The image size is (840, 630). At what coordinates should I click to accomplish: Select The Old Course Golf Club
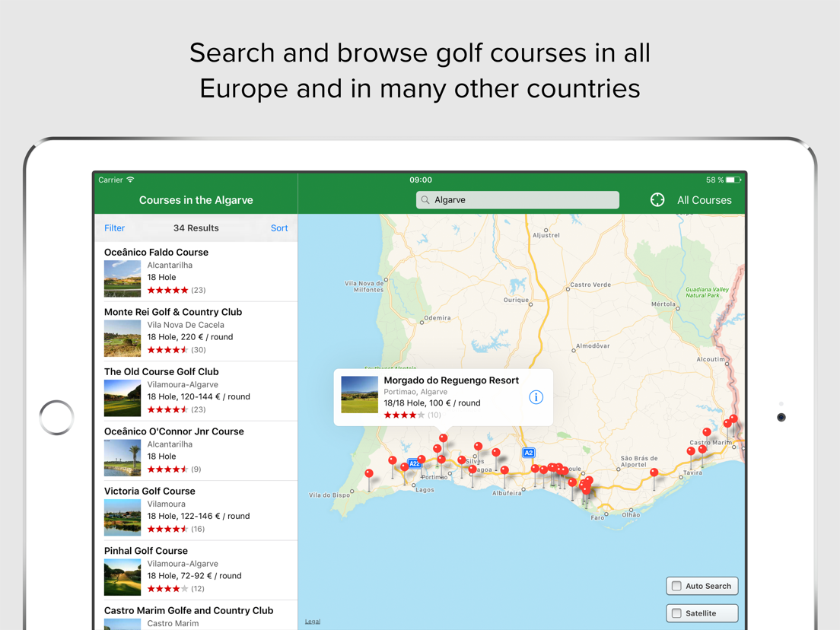196,391
